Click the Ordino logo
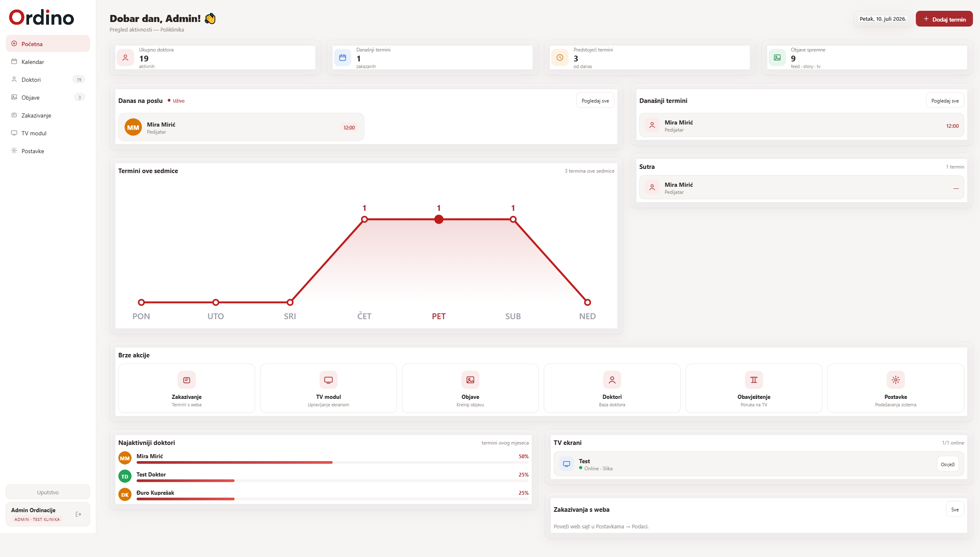This screenshot has width=980, height=557. point(42,17)
